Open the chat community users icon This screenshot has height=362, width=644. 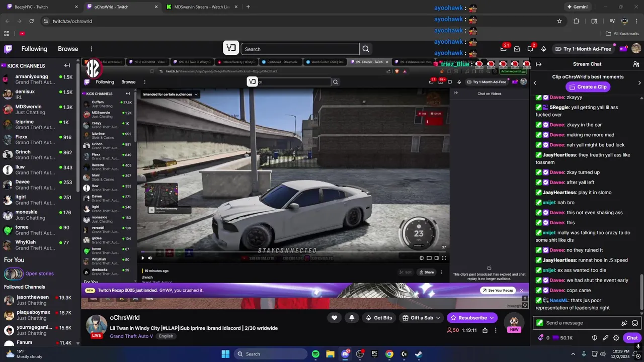pos(636,64)
